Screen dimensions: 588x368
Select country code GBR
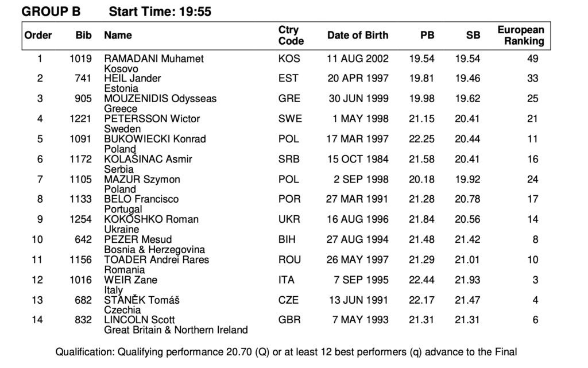[x=289, y=320]
